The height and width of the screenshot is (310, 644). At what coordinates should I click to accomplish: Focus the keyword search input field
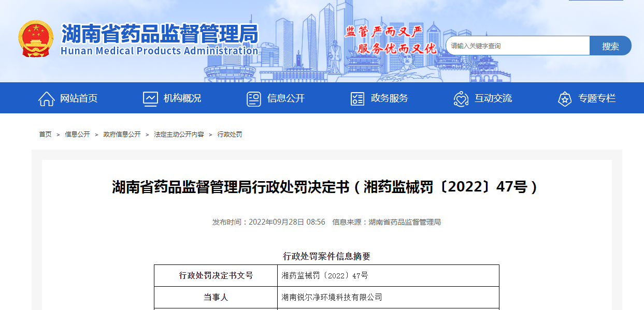point(518,46)
